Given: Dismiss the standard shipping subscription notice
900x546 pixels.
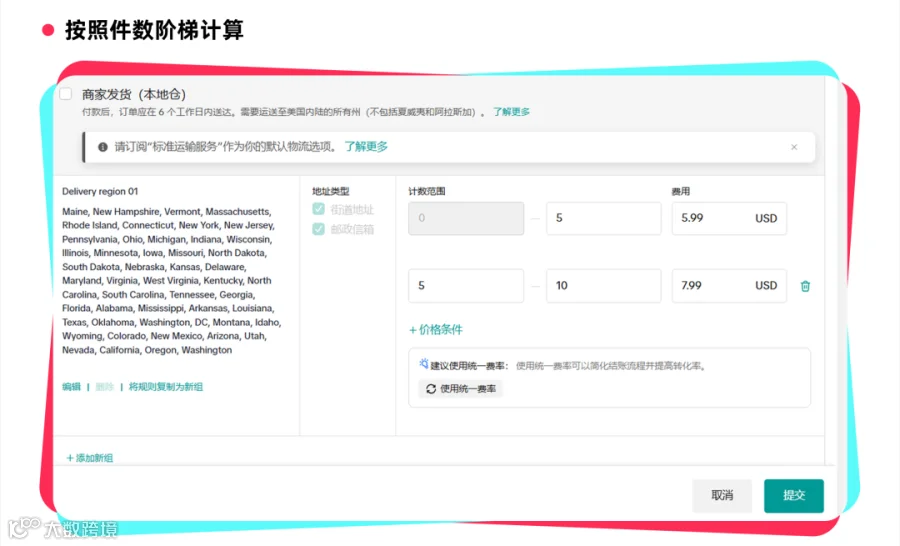Looking at the screenshot, I should pyautogui.click(x=794, y=147).
